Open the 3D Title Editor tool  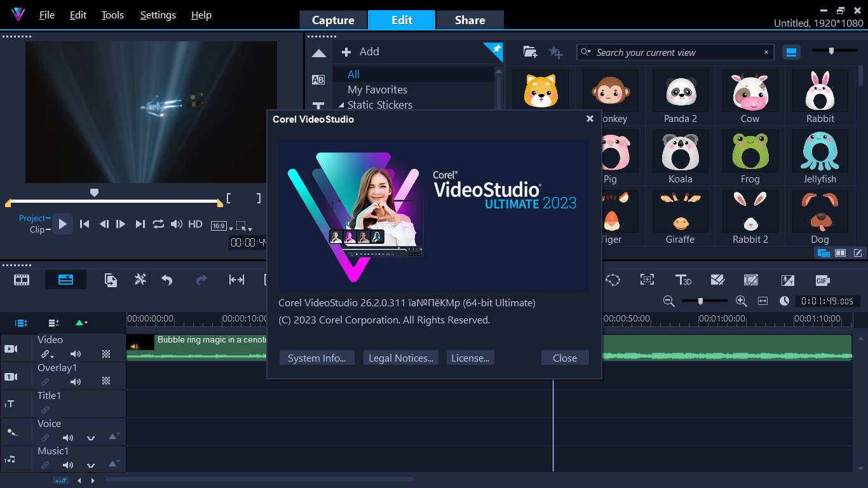click(x=683, y=280)
